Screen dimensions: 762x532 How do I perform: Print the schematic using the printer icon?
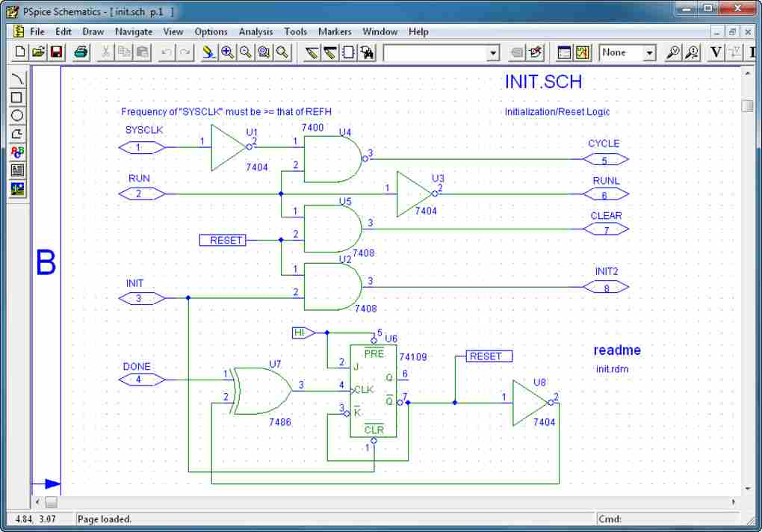(81, 52)
